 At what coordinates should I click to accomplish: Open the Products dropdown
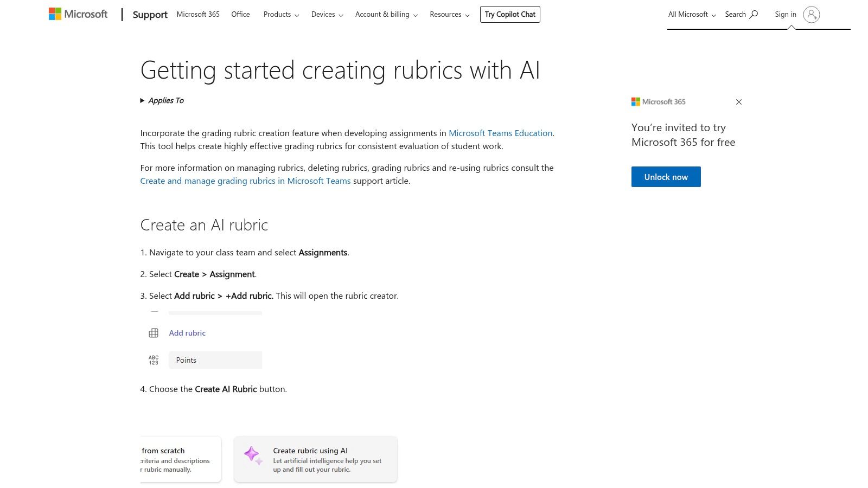pos(280,15)
